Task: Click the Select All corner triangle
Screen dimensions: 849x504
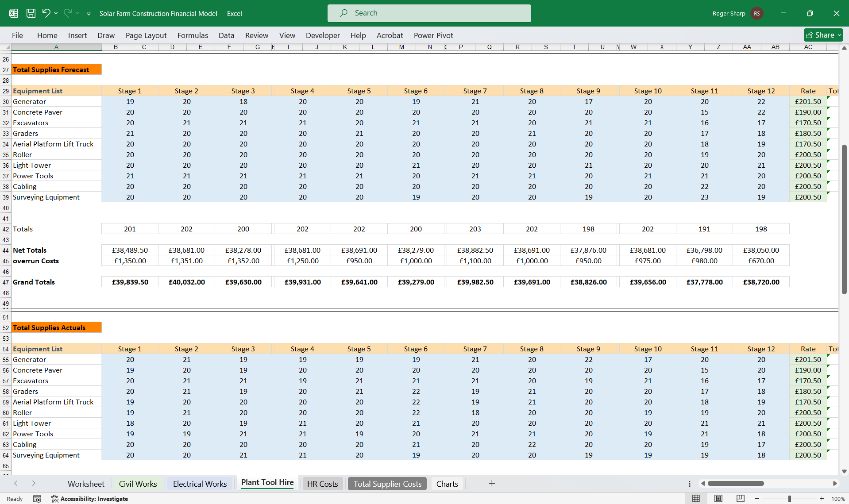Action: 6,47
